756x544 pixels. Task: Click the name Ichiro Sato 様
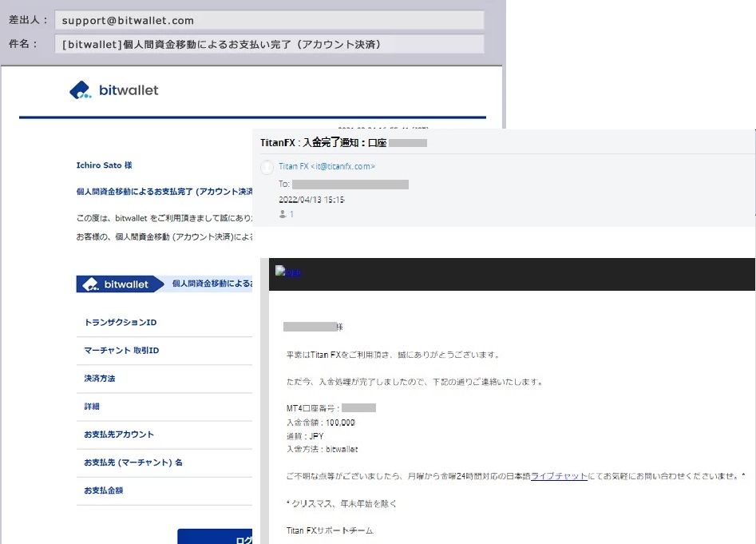(x=104, y=165)
